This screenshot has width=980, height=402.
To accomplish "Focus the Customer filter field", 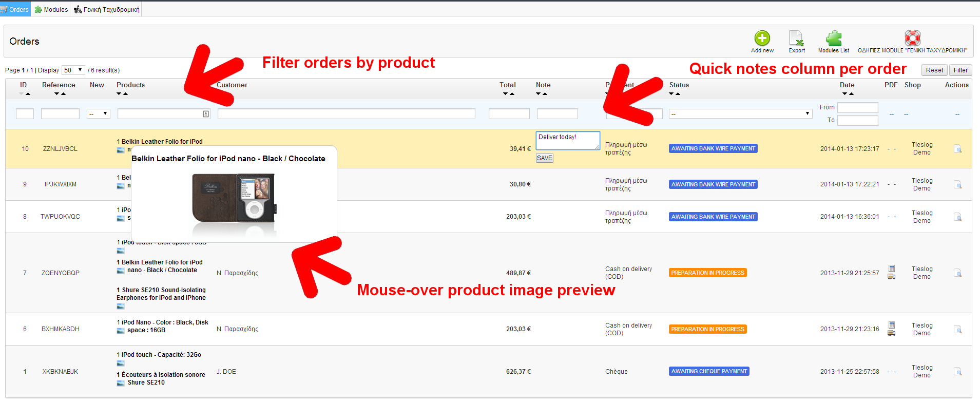I will coord(347,113).
